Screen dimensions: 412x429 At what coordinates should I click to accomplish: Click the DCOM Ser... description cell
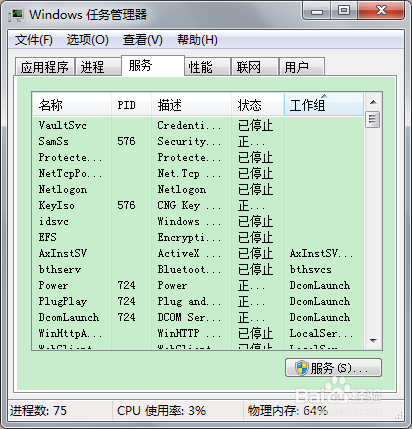[x=189, y=317]
